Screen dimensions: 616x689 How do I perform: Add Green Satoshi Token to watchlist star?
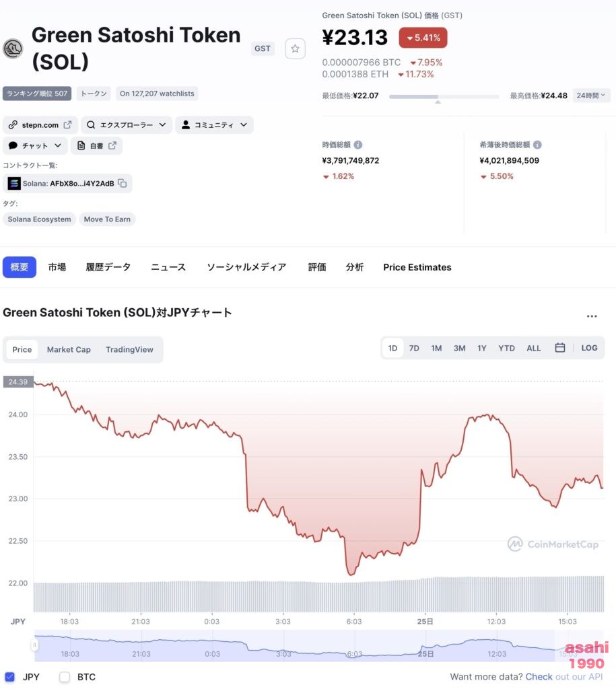tap(295, 48)
